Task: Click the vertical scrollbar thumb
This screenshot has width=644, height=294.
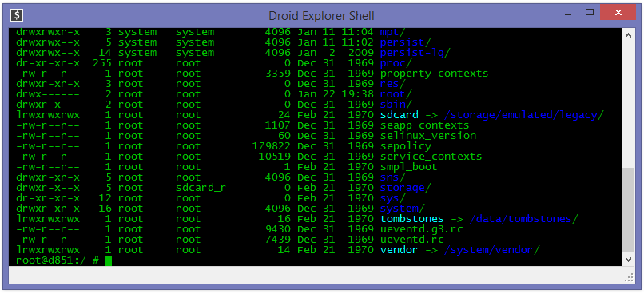Action: click(x=628, y=209)
